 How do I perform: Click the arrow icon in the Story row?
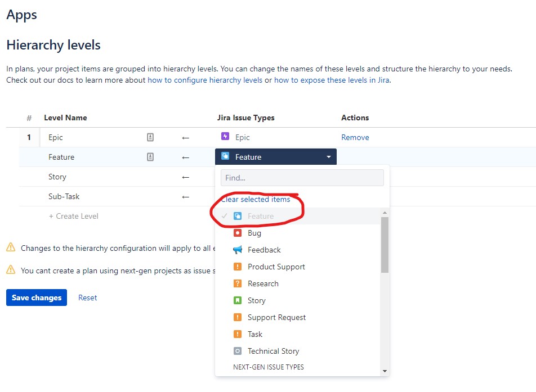click(x=186, y=177)
